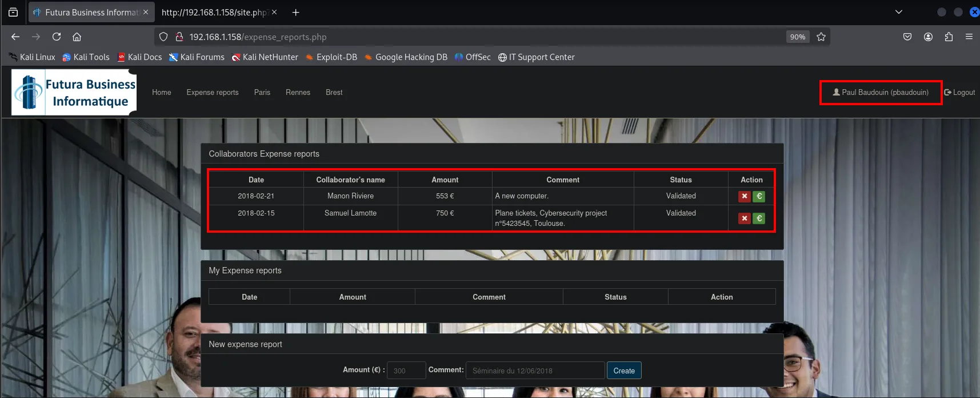The image size is (980, 398).
Task: Open the browser home page
Action: tap(77, 37)
